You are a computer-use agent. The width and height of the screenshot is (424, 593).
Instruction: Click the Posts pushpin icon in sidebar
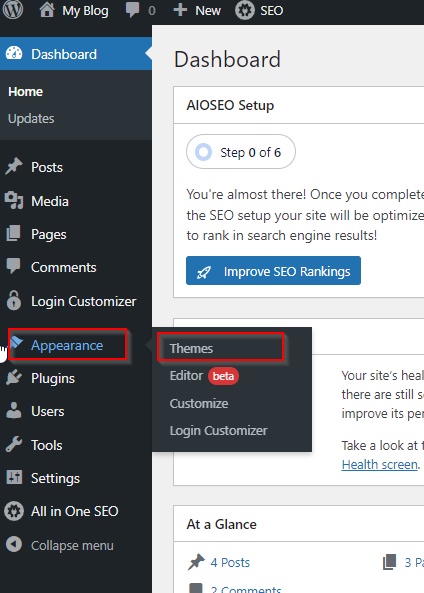coord(14,167)
